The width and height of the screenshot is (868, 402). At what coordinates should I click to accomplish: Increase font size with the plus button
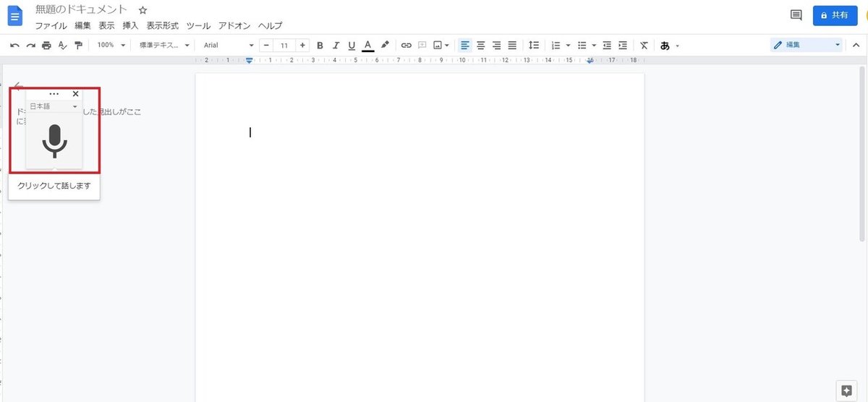click(x=302, y=45)
